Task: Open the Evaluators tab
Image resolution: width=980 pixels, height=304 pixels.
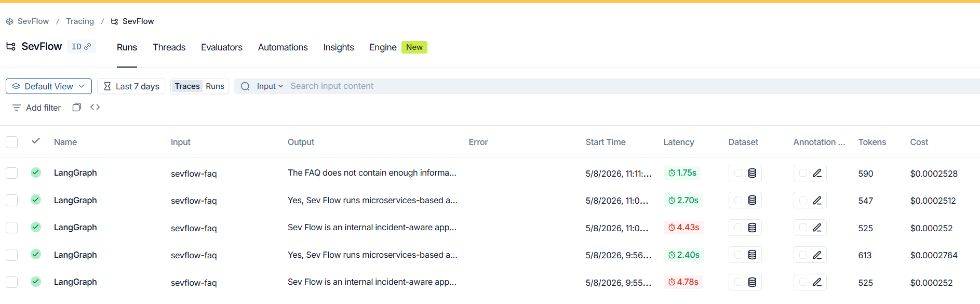Action: point(222,47)
